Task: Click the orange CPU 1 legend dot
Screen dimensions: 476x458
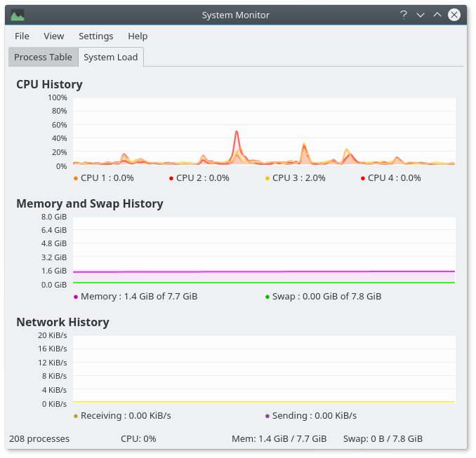Action: (76, 178)
